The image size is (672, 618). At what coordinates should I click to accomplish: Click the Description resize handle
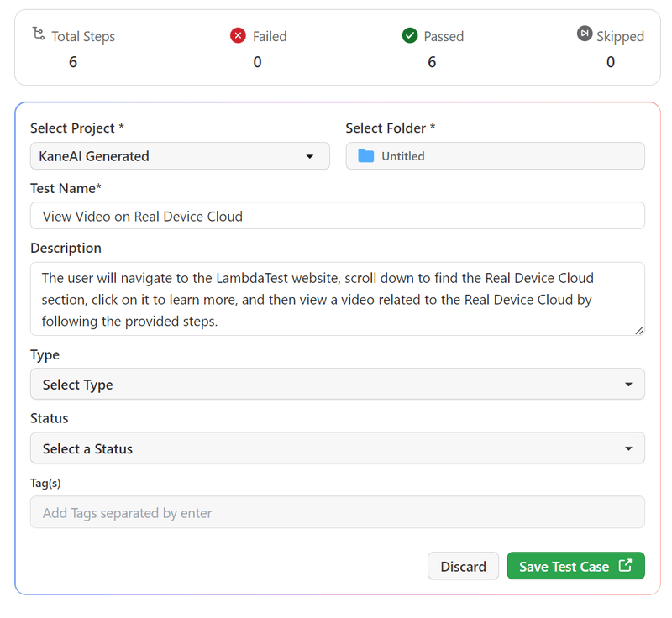click(639, 328)
